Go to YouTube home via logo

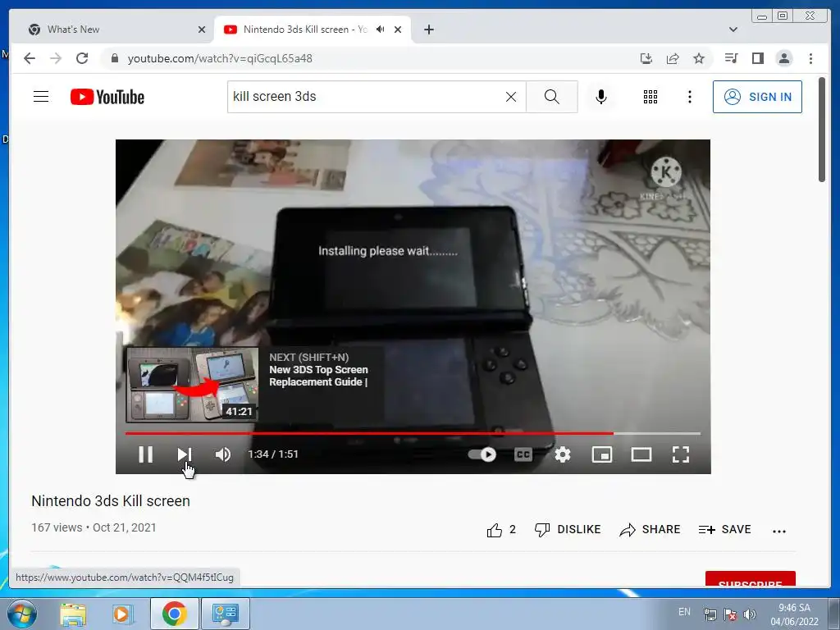(x=107, y=97)
